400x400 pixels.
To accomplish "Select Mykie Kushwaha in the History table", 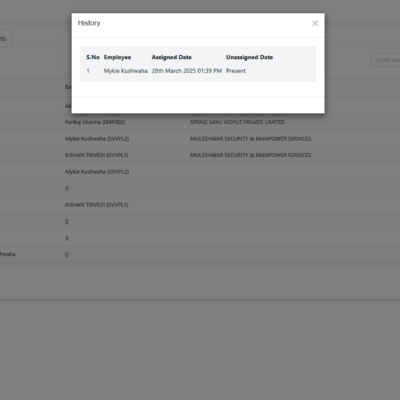I will (x=125, y=71).
